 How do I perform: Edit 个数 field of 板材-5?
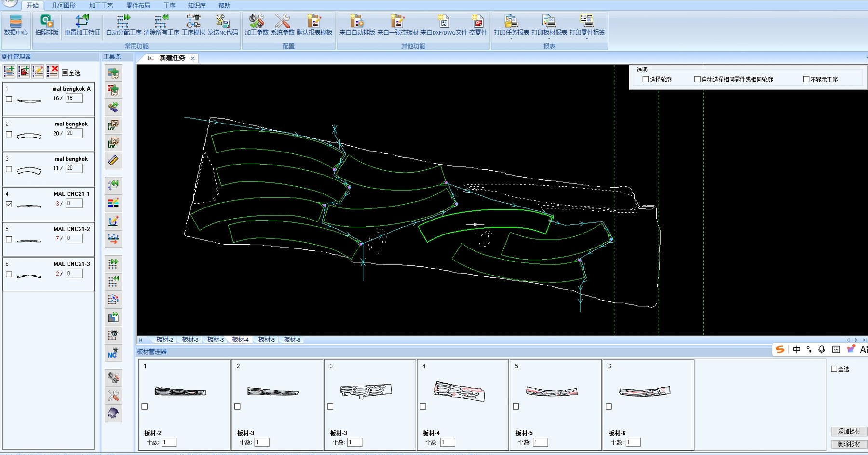point(540,442)
